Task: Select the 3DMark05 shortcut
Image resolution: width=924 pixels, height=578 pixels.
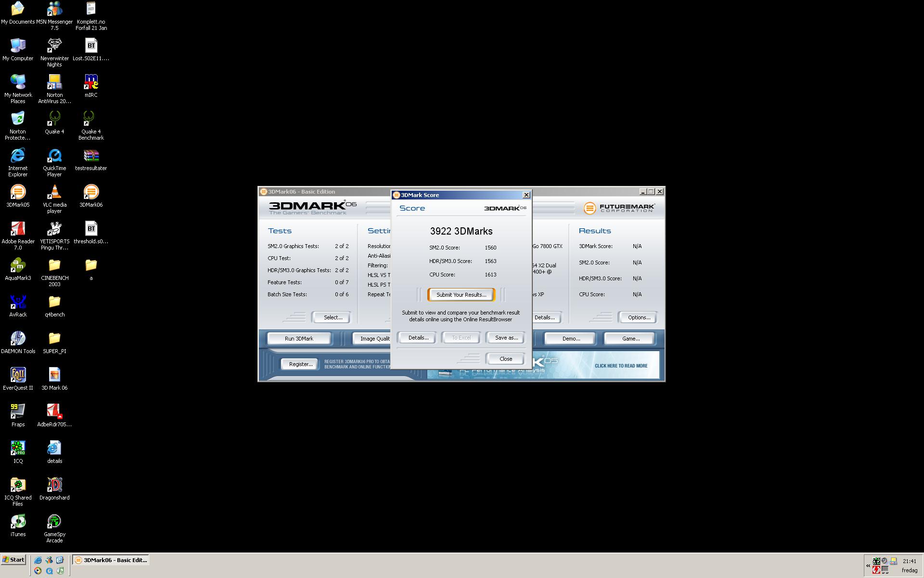Action: [18, 196]
